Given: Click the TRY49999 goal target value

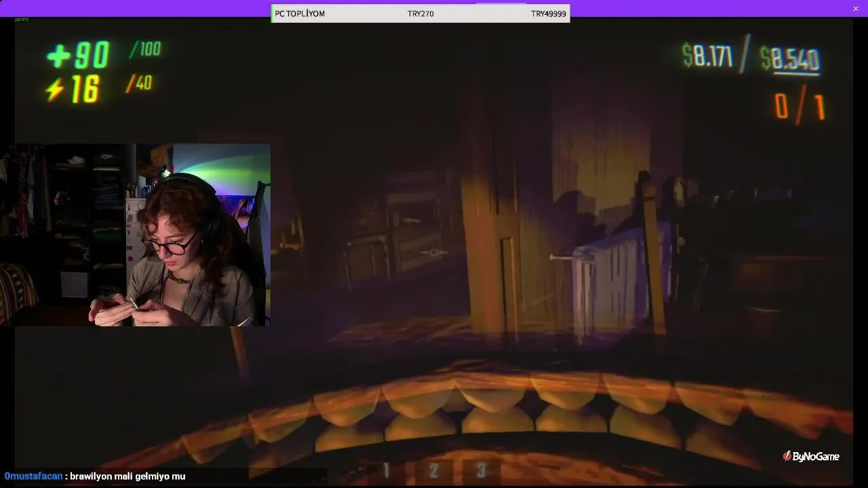Looking at the screenshot, I should 549,14.
